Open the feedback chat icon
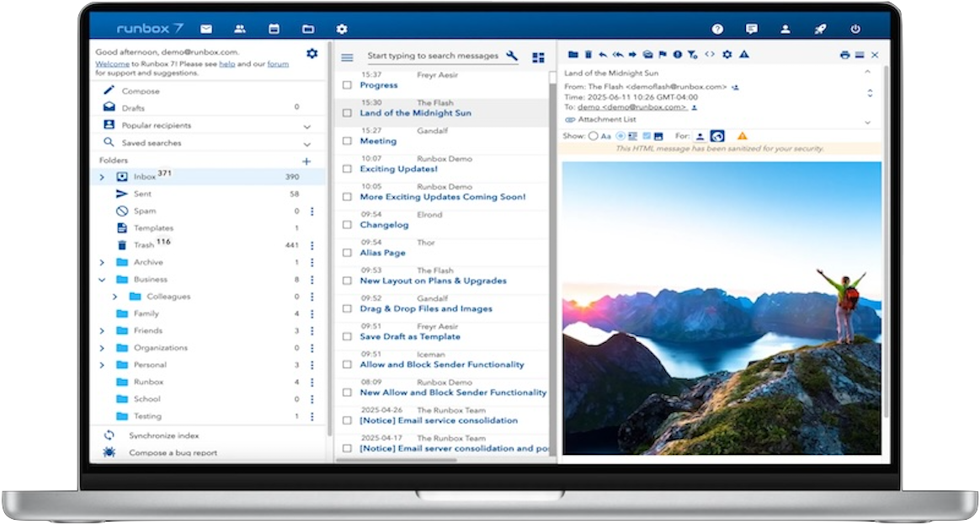 (x=752, y=29)
